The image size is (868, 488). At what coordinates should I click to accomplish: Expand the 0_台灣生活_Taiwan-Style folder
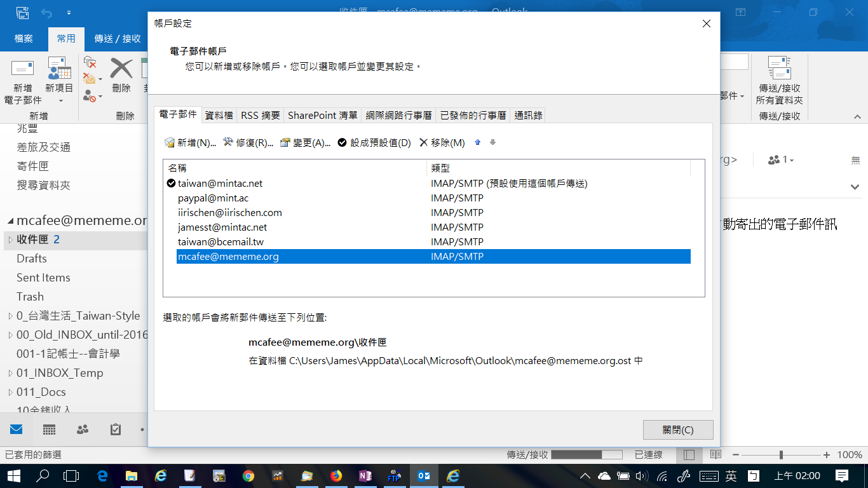coord(10,316)
